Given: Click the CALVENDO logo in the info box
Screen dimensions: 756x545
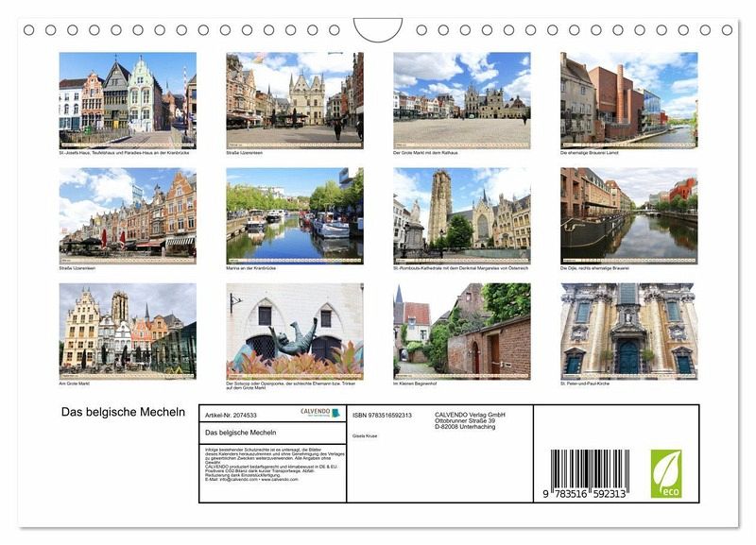Looking at the screenshot, I should click(x=320, y=413).
